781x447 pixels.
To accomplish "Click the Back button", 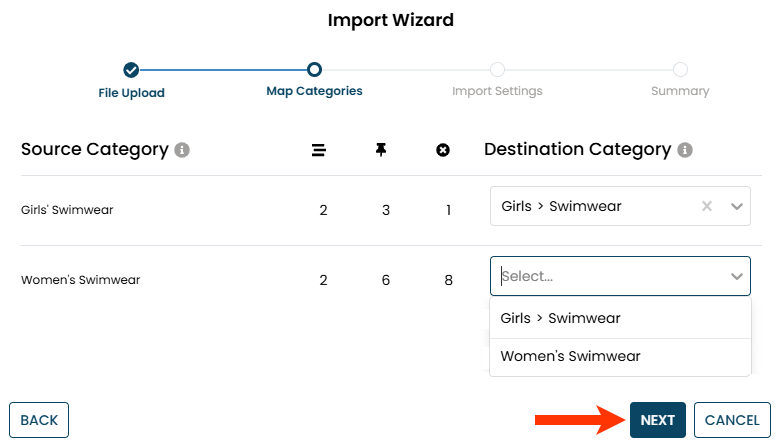I will coord(39,420).
